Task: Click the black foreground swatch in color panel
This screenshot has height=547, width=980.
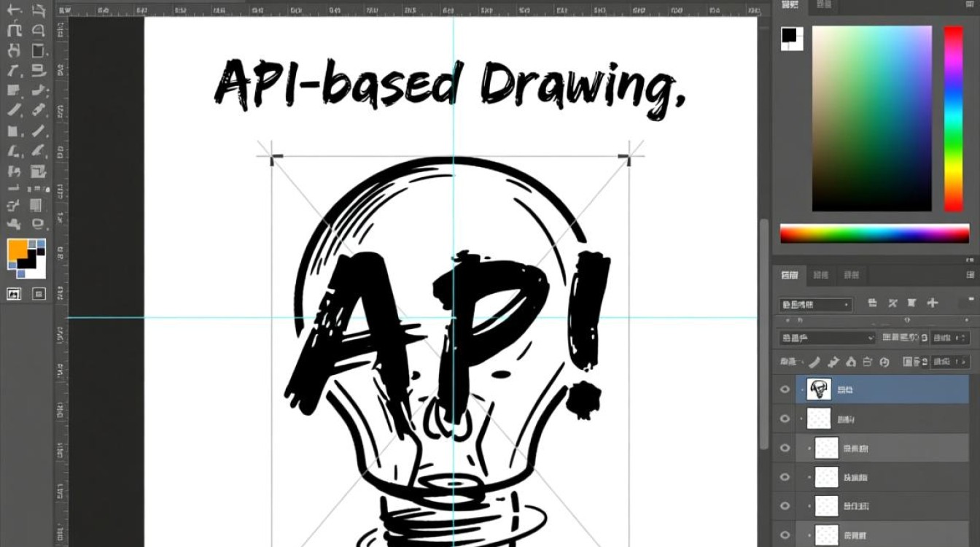Action: coord(789,35)
